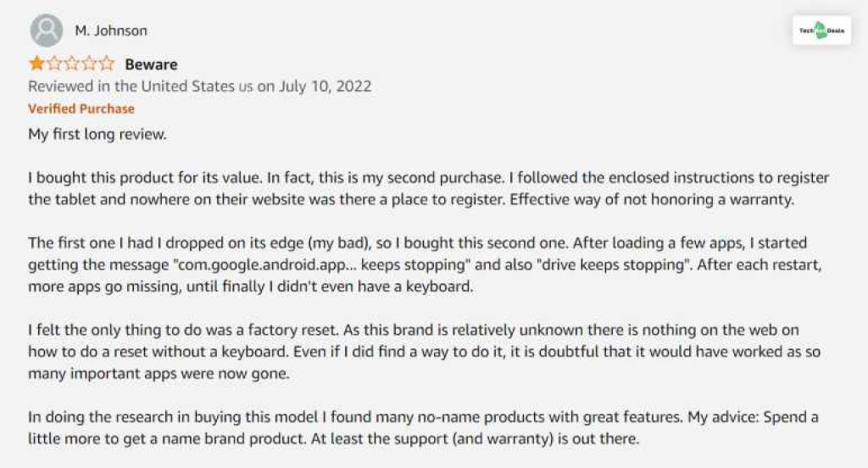Viewport: 868px width, 468px height.
Task: Click the sentence about not honoring a warranty
Action: pyautogui.click(x=652, y=199)
